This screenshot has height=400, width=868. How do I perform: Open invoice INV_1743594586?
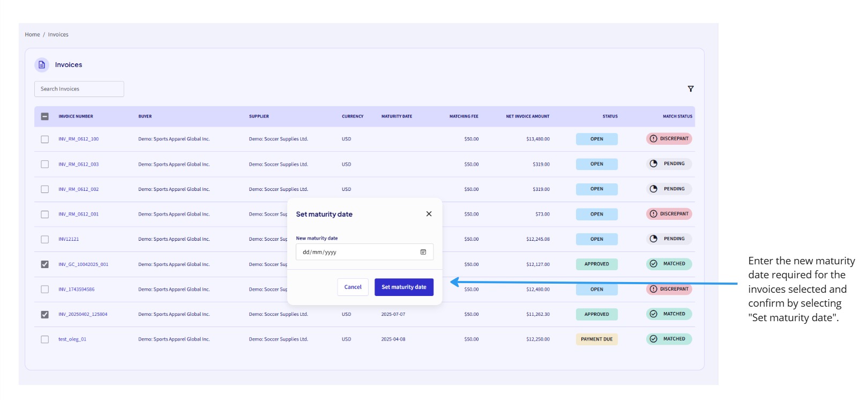tap(77, 289)
